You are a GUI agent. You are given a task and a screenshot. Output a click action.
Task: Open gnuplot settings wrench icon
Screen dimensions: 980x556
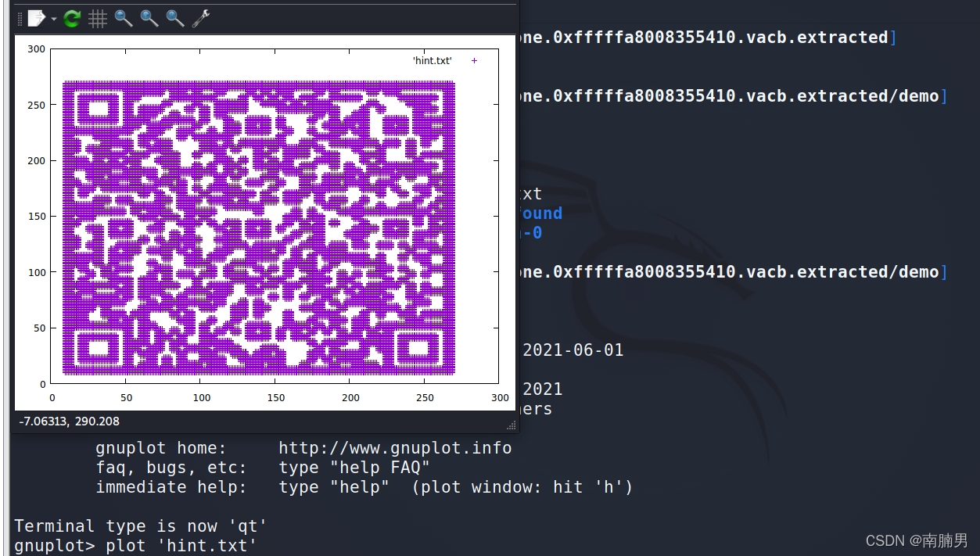pyautogui.click(x=201, y=18)
